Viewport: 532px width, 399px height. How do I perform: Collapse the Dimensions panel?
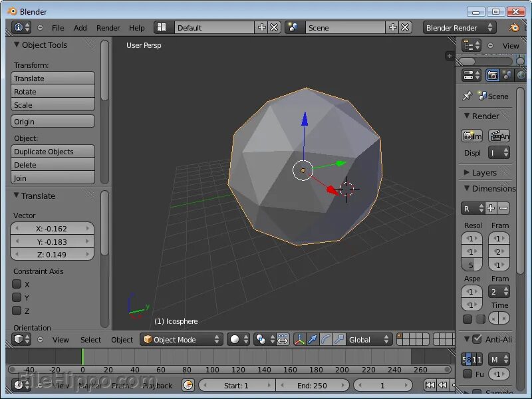click(467, 188)
